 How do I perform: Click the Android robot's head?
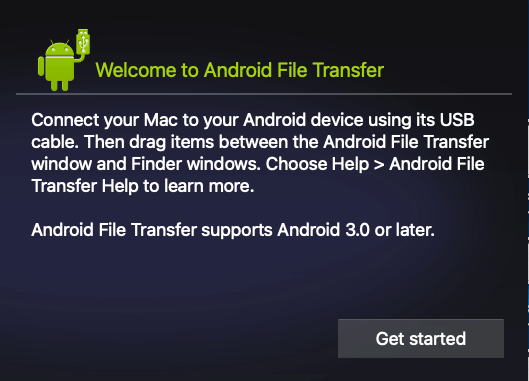coord(60,49)
